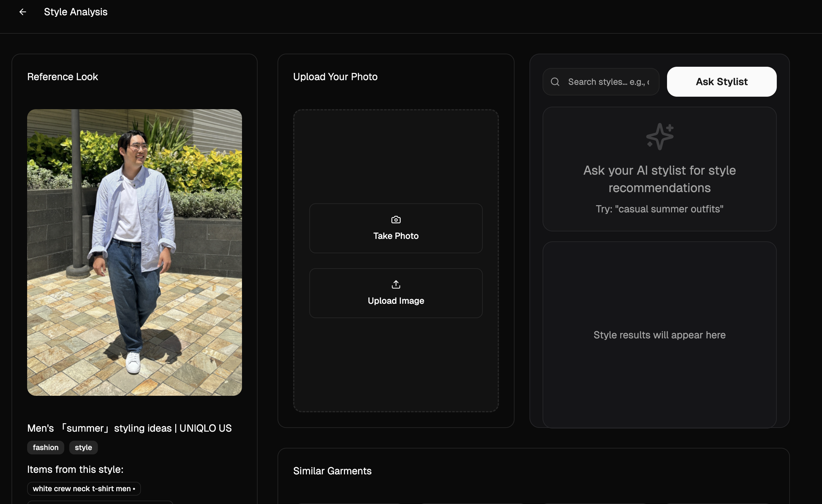This screenshot has height=504, width=822.
Task: Click the magnifier icon in search box
Action: tap(555, 82)
